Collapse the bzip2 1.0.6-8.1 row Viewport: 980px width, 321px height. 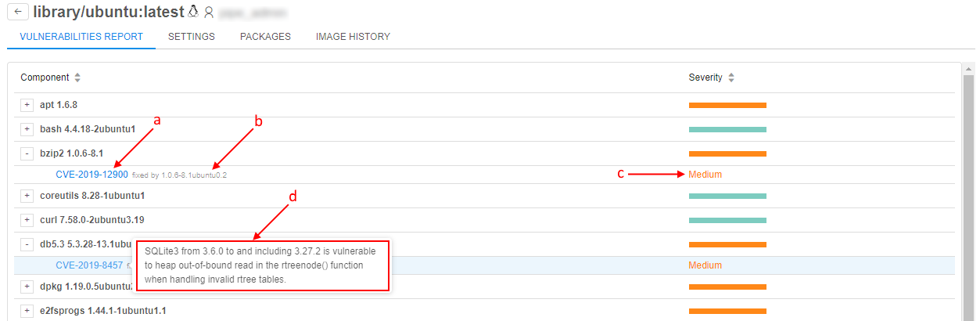(x=27, y=153)
